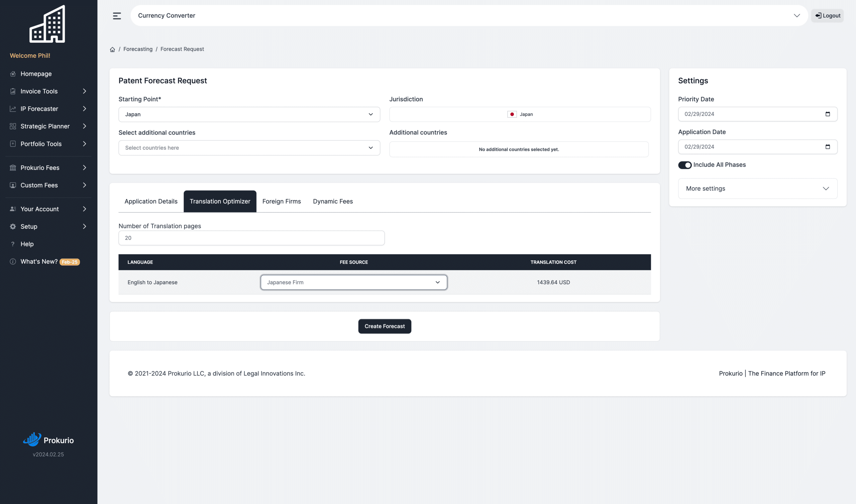This screenshot has width=856, height=504.
Task: Switch to Dynamic Fees tab
Action: [x=333, y=202]
